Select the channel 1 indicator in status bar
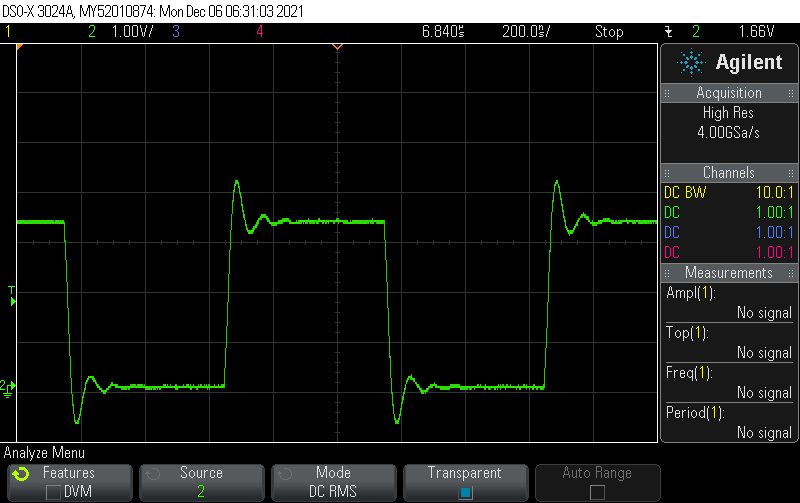 click(8, 32)
